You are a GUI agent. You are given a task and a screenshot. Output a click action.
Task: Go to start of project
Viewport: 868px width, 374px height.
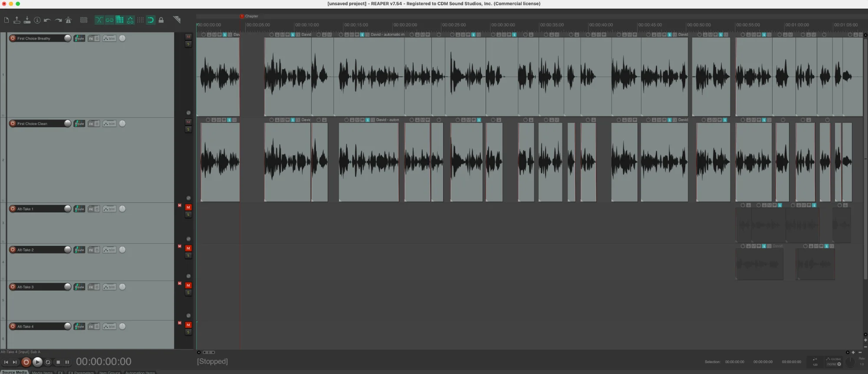point(6,362)
